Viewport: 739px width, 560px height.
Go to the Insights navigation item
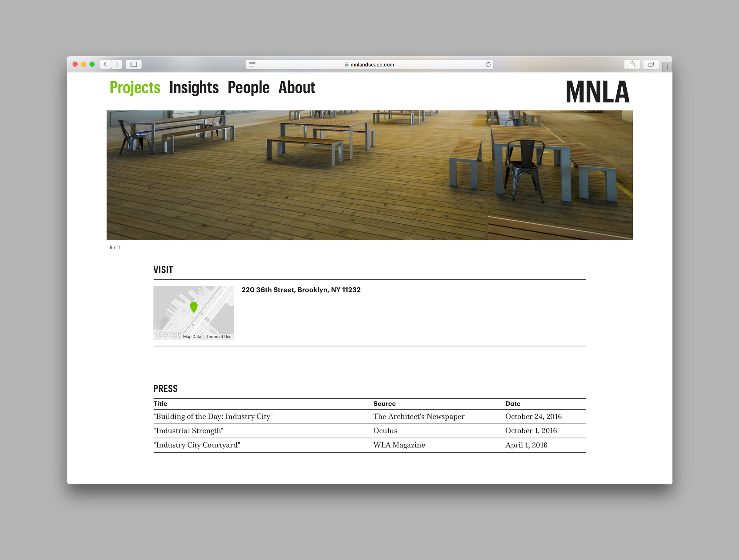point(194,87)
